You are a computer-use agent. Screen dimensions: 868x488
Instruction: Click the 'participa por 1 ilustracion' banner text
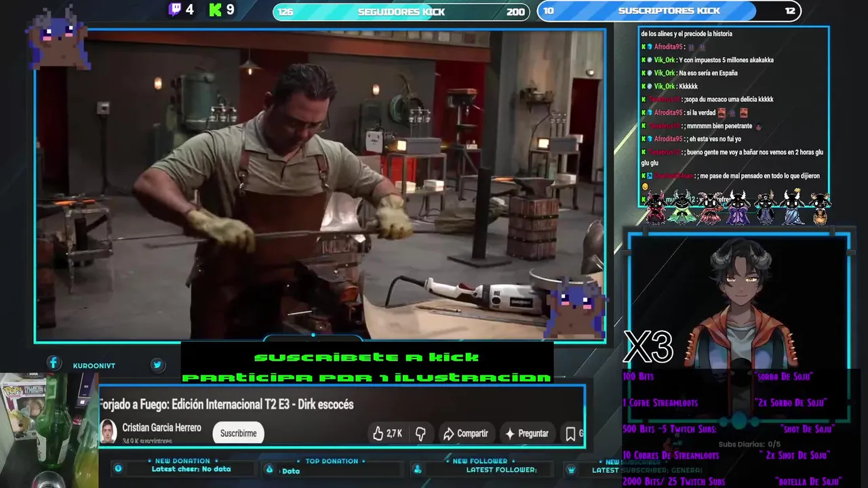point(366,378)
